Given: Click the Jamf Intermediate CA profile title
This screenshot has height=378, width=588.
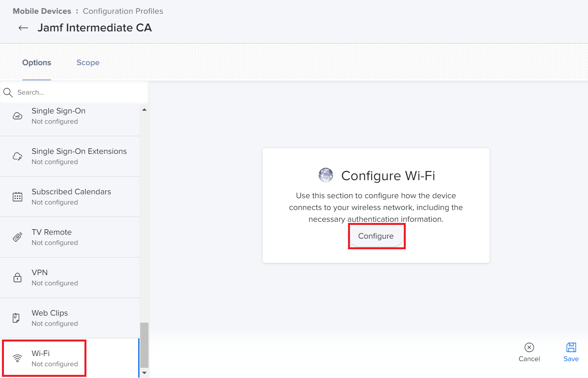Looking at the screenshot, I should (95, 28).
